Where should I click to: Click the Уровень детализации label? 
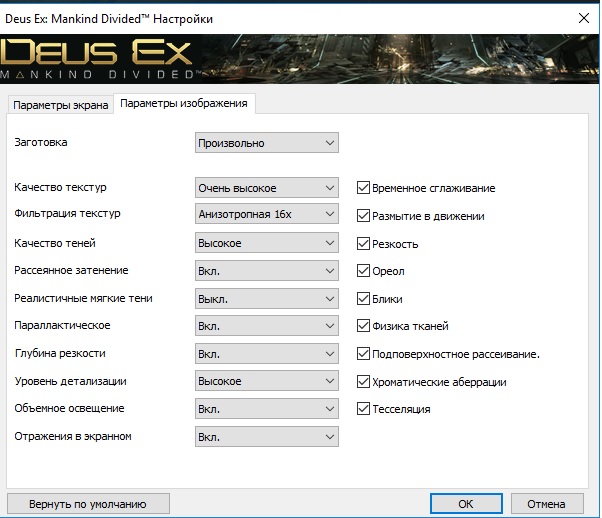[x=71, y=381]
